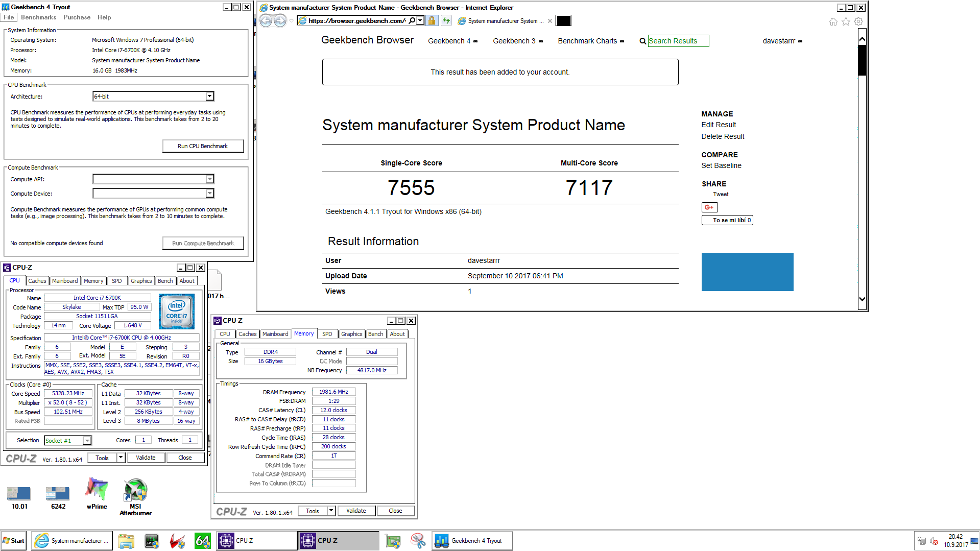
Task: Switch to Caches tab in left CPU-Z
Action: [37, 281]
